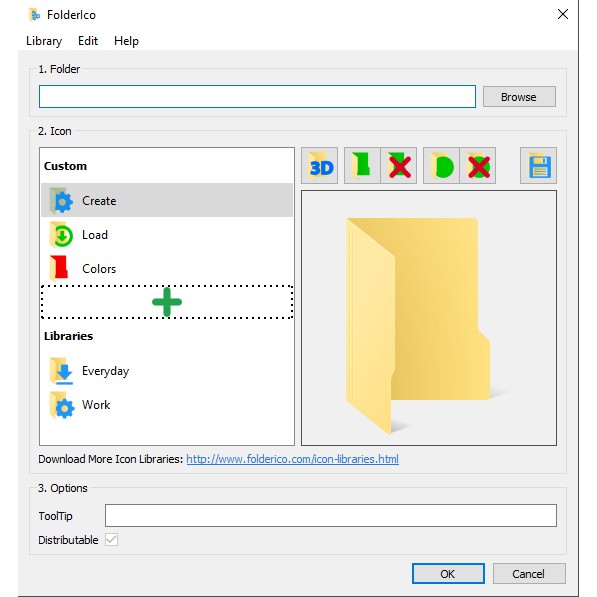This screenshot has height=597, width=597.
Task: Click the Browse button
Action: coord(519,97)
